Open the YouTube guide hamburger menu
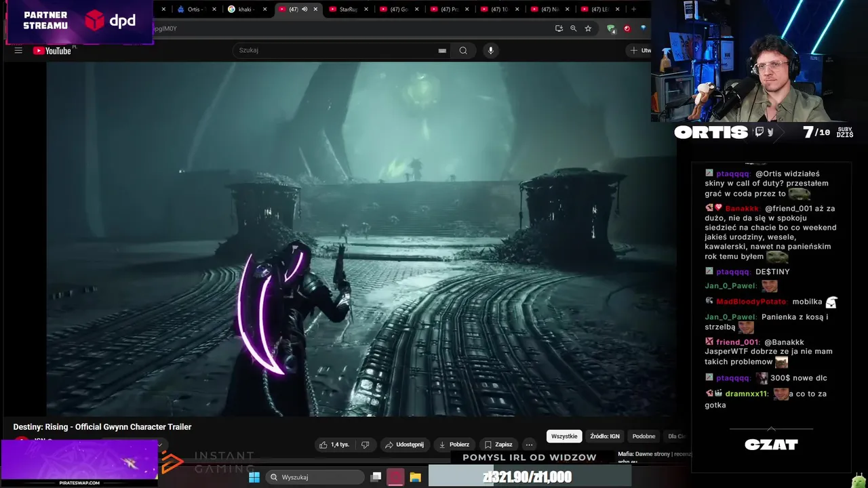 pos(18,50)
